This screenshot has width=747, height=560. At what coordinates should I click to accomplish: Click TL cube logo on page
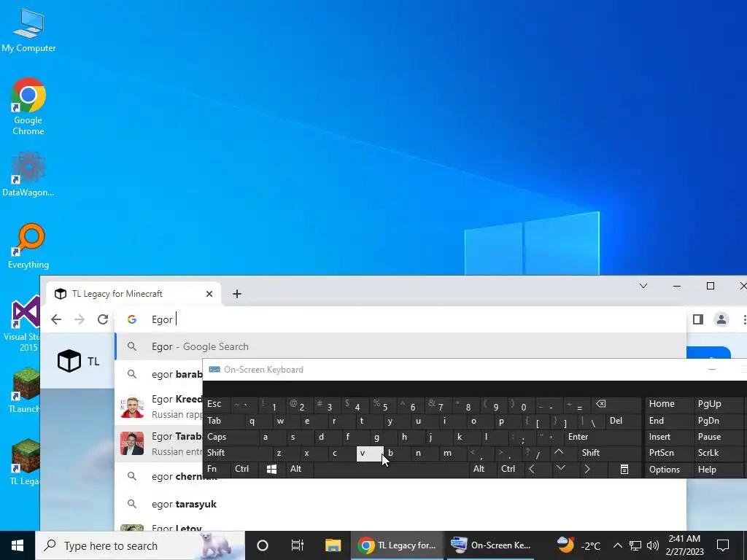pyautogui.click(x=69, y=361)
